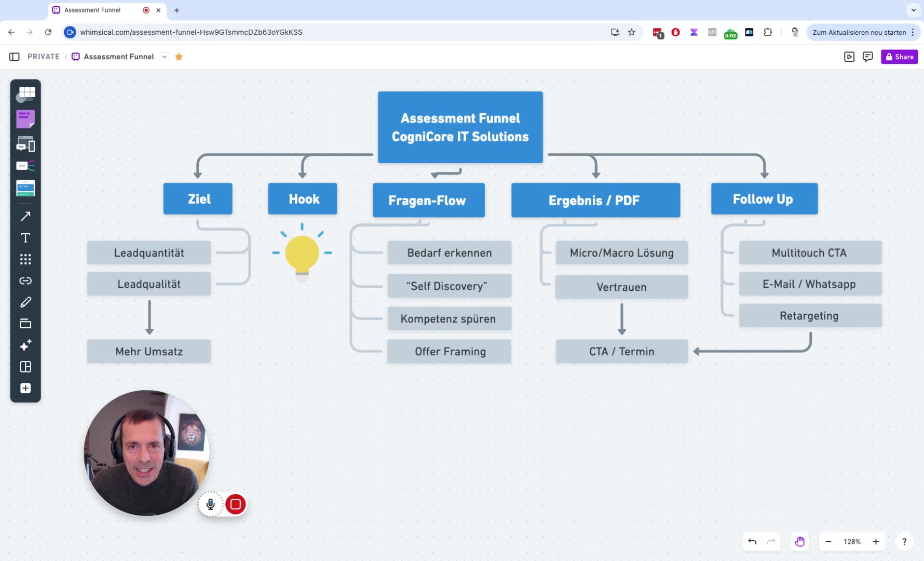924x561 pixels.
Task: Select the Leadquantität box
Action: point(149,253)
